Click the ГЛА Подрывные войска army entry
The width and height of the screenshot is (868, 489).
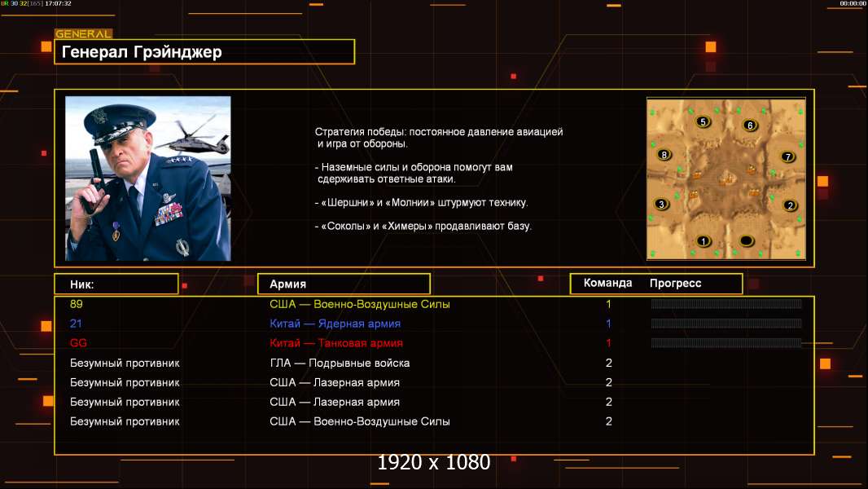[340, 363]
